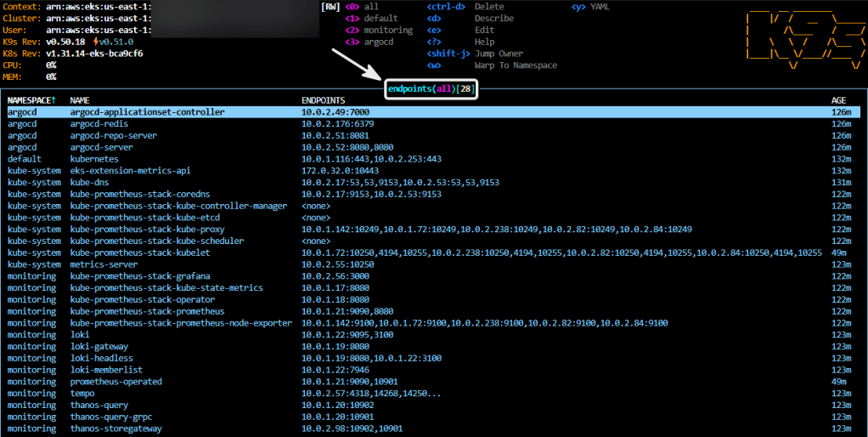This screenshot has height=437, width=868.
Task: Click the ENDPOINTS column header
Action: [324, 100]
